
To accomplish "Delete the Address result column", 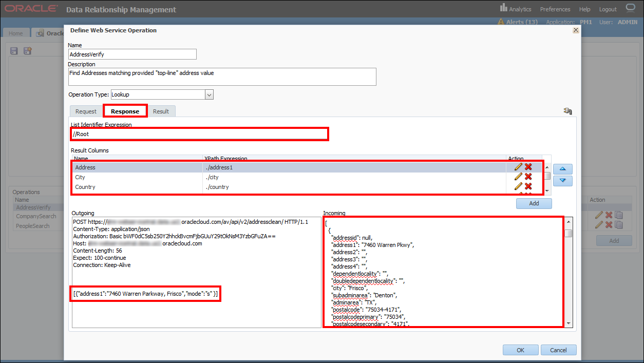I will tap(528, 167).
